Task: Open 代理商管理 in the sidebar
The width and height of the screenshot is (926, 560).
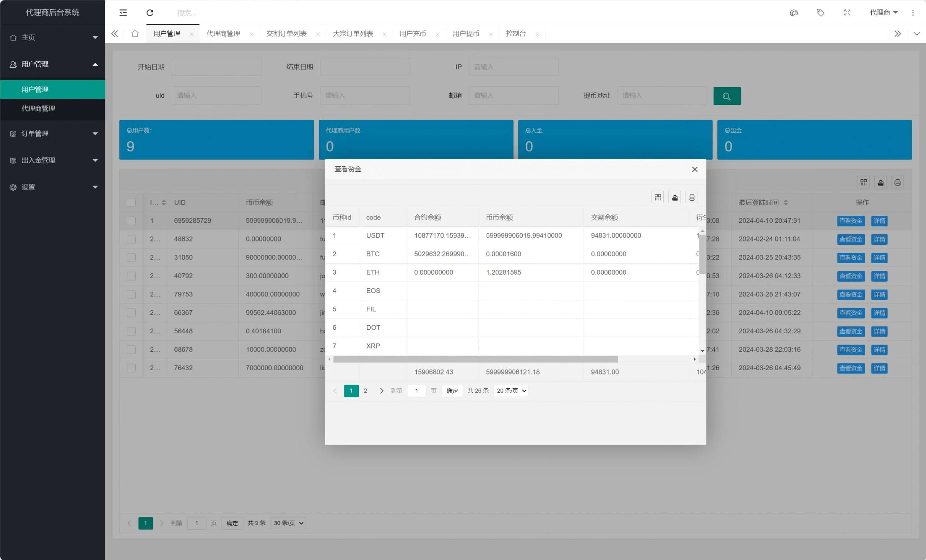Action: click(38, 108)
